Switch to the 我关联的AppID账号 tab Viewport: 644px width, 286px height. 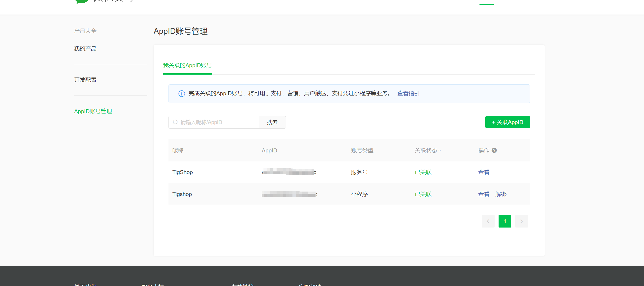click(x=188, y=65)
